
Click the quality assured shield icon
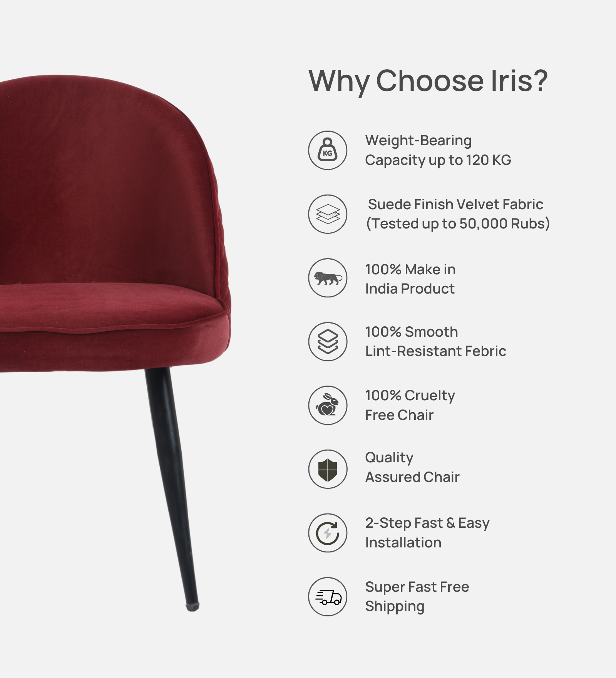click(328, 469)
